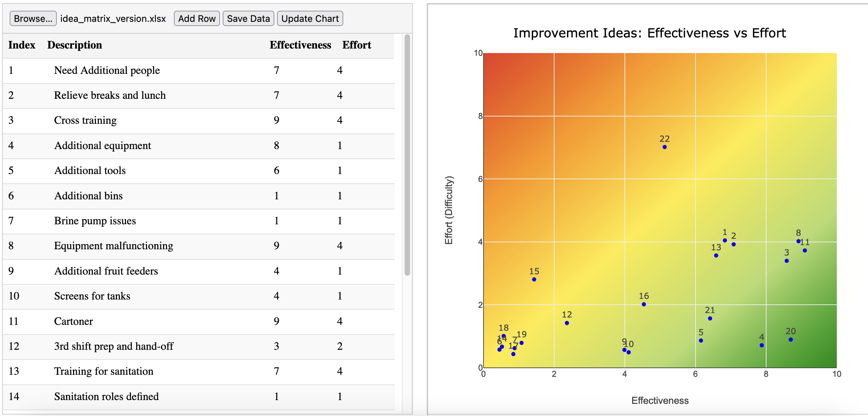
Task: Click the Description column header
Action: (74, 45)
